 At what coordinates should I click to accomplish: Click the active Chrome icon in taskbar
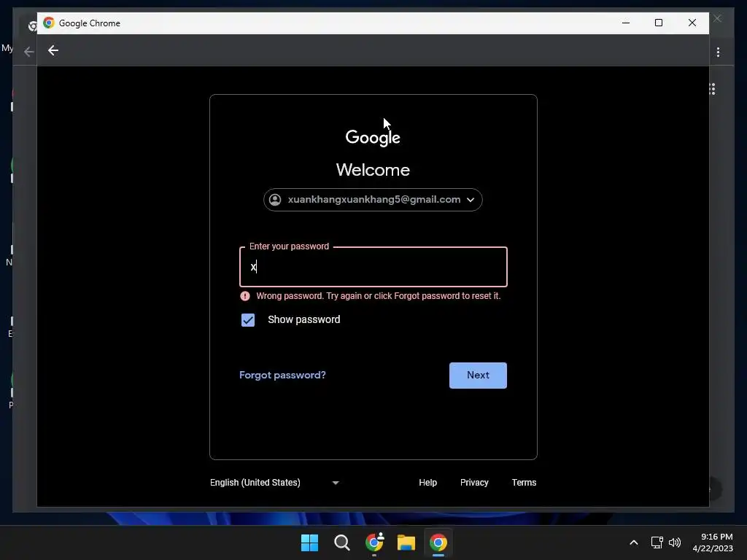438,542
